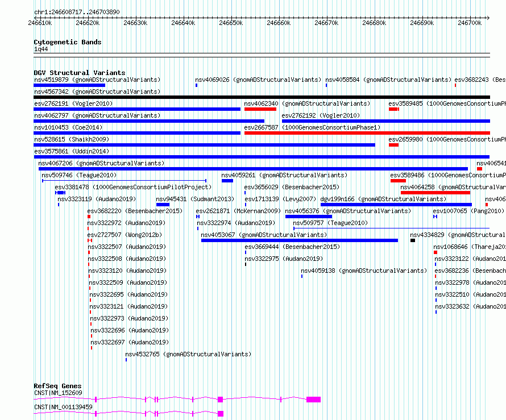
Task: Click nsv3323120 (Audano2019) label
Action: click(x=128, y=271)
